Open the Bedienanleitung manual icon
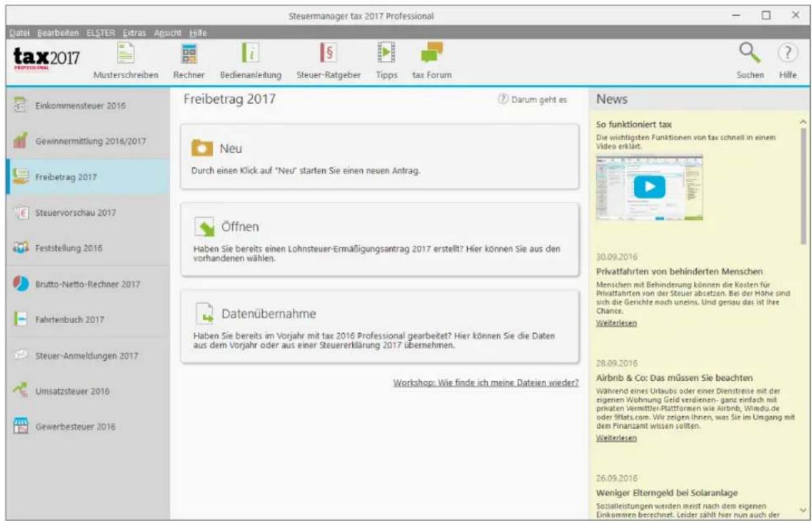The image size is (812, 521). point(250,53)
